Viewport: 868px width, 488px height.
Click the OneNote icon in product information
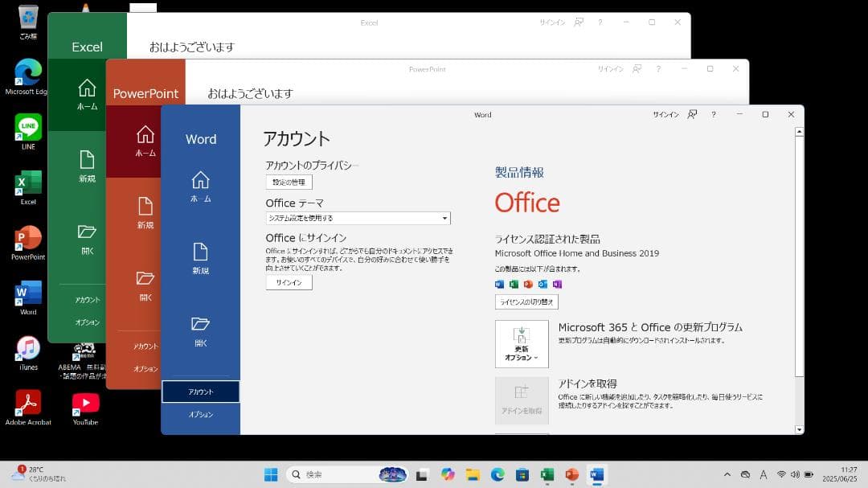556,285
